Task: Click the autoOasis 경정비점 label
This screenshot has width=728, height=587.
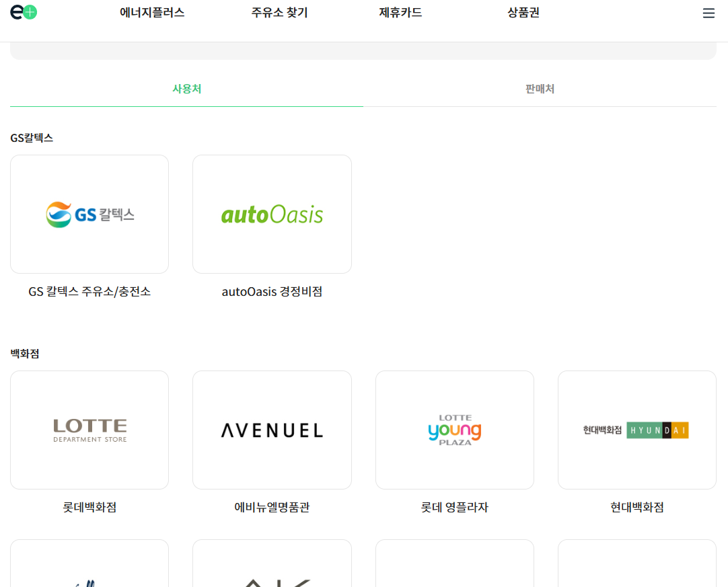Action: [x=272, y=291]
